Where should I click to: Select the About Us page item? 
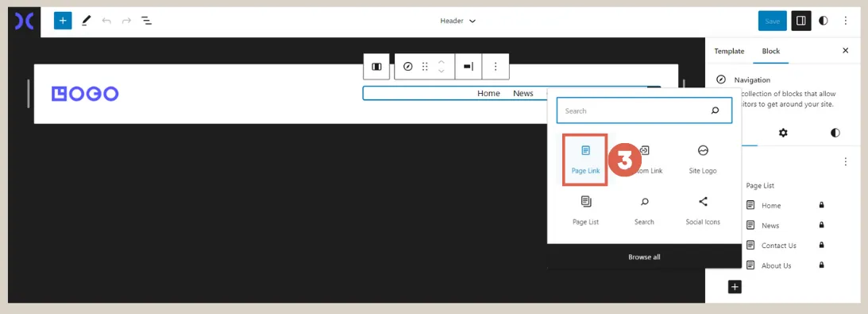(776, 266)
